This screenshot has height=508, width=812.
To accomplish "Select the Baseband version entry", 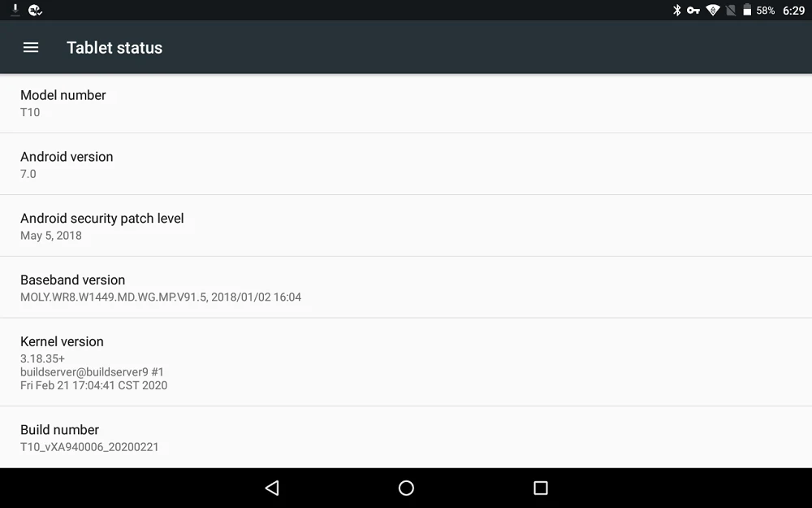I will pyautogui.click(x=406, y=288).
